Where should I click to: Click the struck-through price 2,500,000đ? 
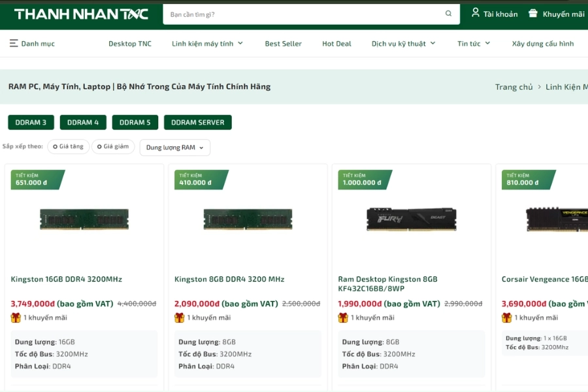pos(301,303)
